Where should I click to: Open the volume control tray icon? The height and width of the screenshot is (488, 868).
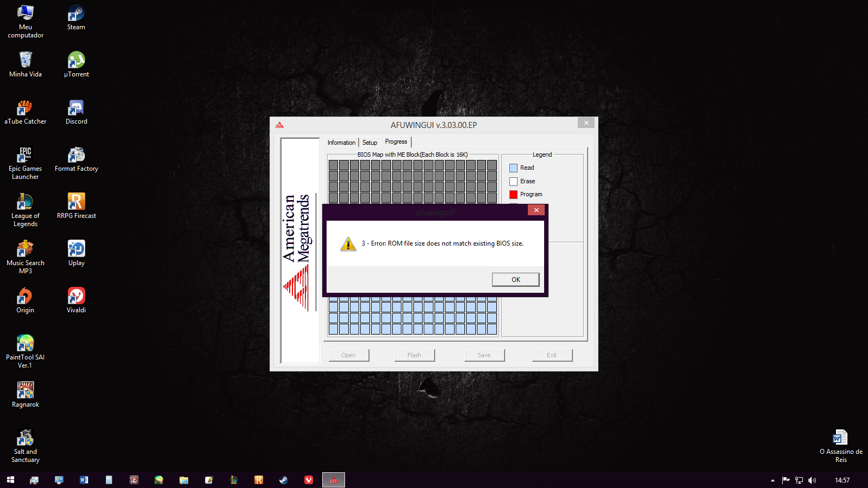click(812, 480)
